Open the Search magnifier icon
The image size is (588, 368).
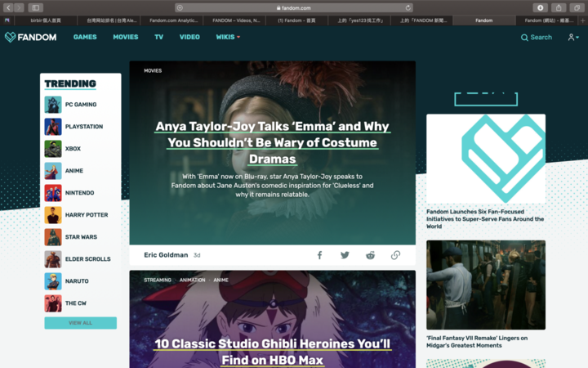[524, 38]
